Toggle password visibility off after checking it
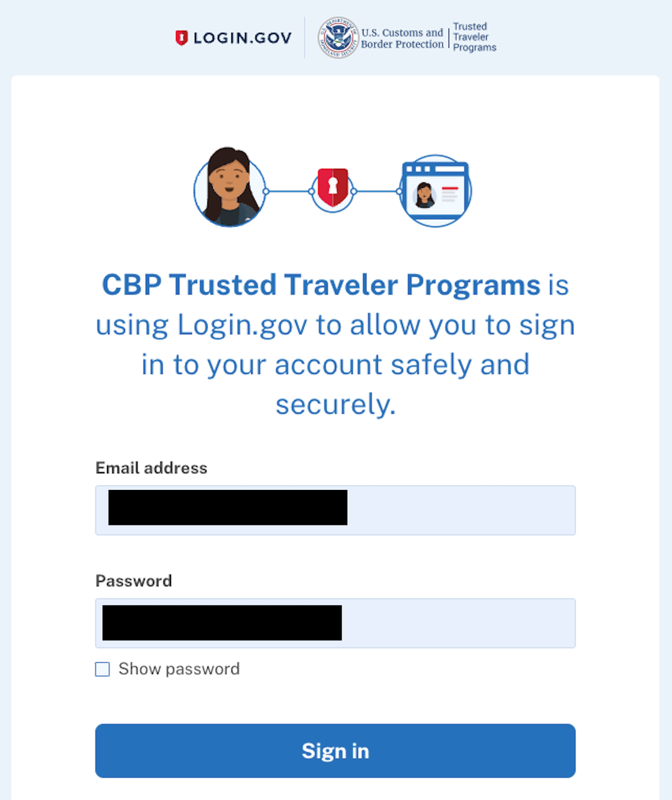The width and height of the screenshot is (672, 800). [x=102, y=669]
